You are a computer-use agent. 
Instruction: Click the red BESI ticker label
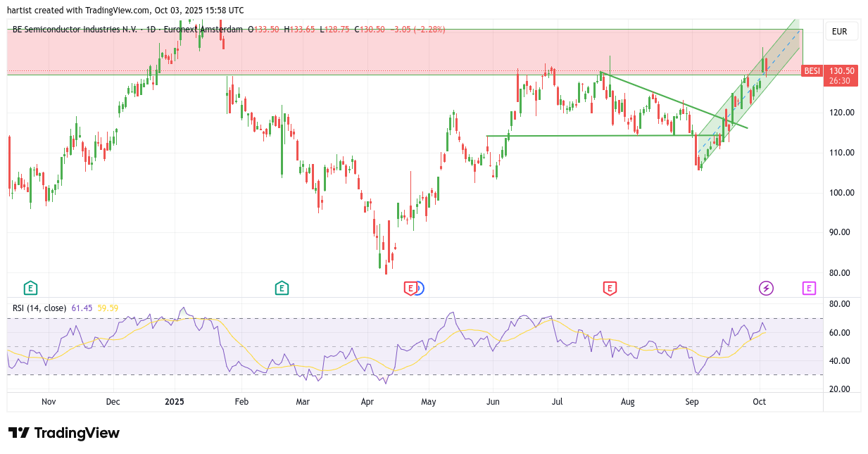[x=812, y=71]
